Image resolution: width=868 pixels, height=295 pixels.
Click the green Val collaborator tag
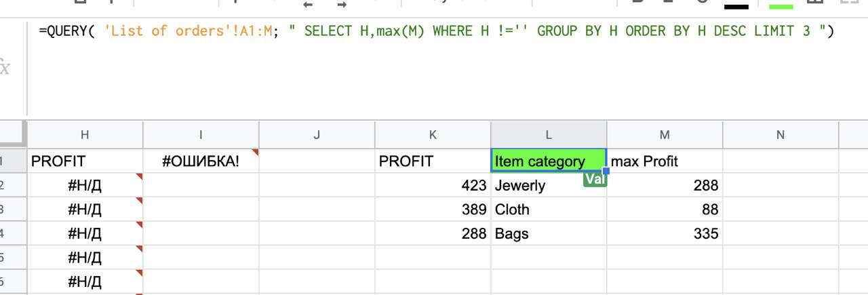(x=595, y=180)
